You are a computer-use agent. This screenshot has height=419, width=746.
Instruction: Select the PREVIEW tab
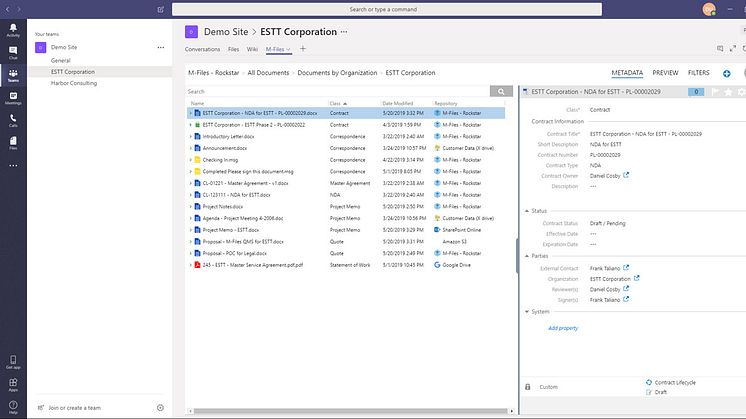(665, 73)
